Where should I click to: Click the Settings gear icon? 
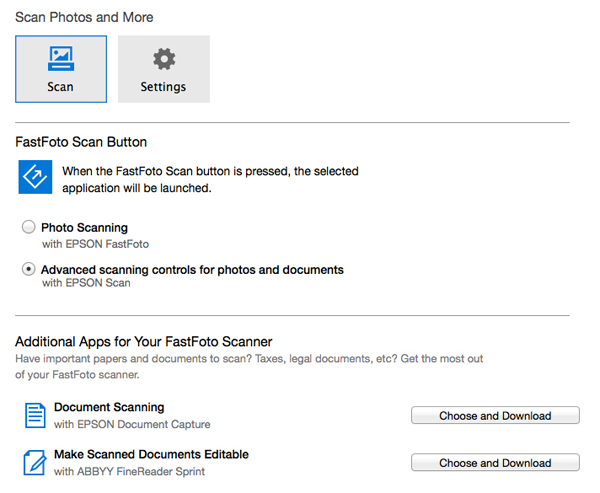[164, 59]
